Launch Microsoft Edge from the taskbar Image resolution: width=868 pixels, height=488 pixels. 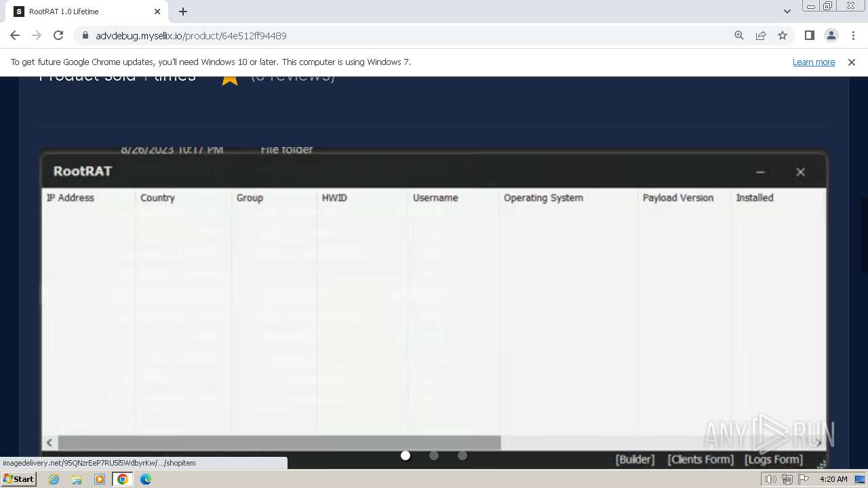click(x=146, y=479)
